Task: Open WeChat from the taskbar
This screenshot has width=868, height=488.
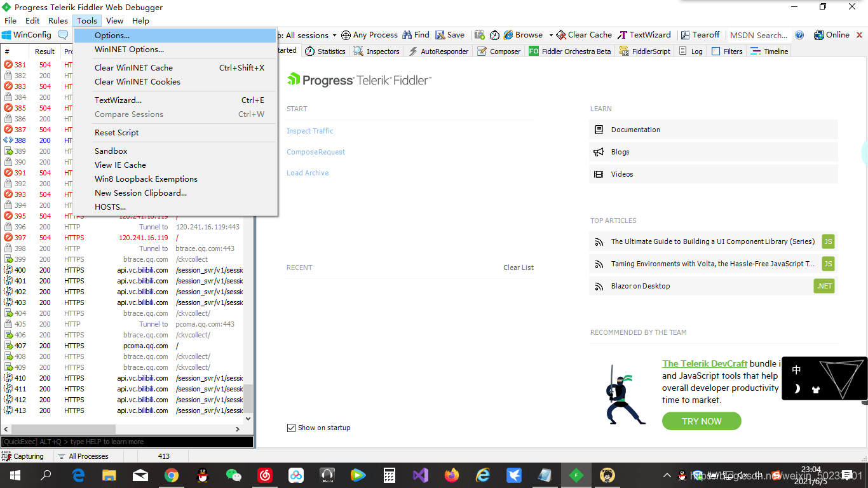Action: point(234,475)
